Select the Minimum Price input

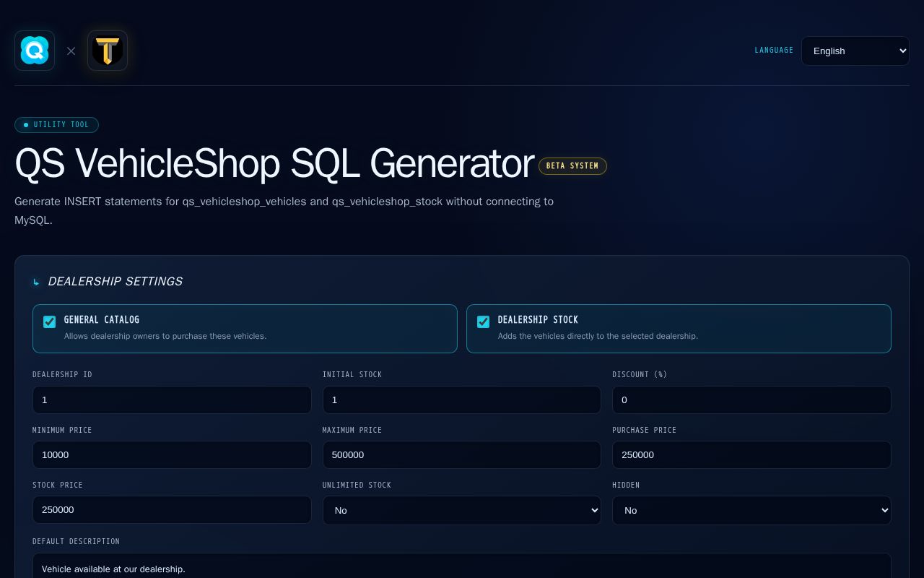point(172,454)
